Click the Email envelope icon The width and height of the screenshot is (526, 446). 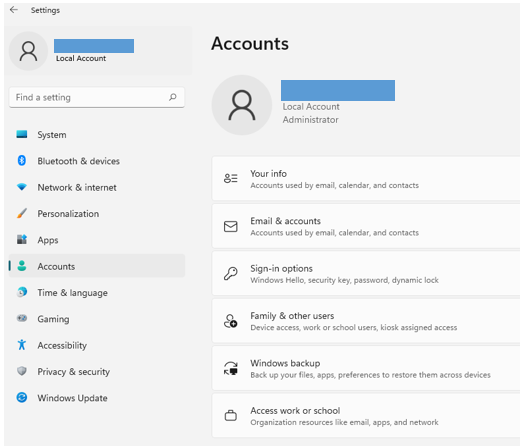[x=231, y=227]
